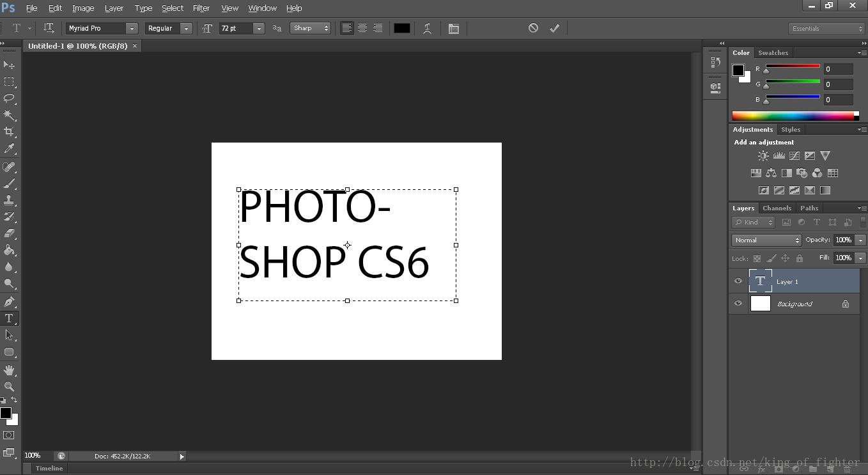This screenshot has width=868, height=475.
Task: Activate the Crop tool
Action: [9, 132]
